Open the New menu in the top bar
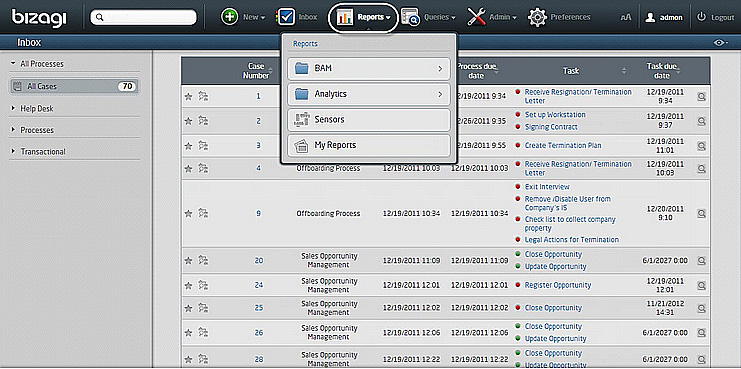 [254, 17]
